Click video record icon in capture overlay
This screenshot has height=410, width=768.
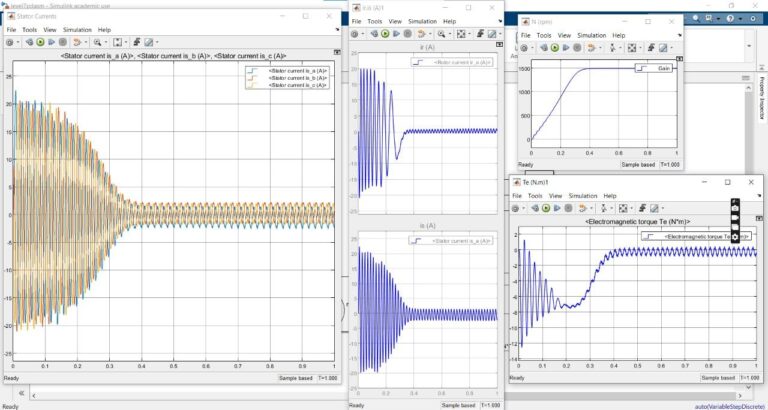(735, 218)
